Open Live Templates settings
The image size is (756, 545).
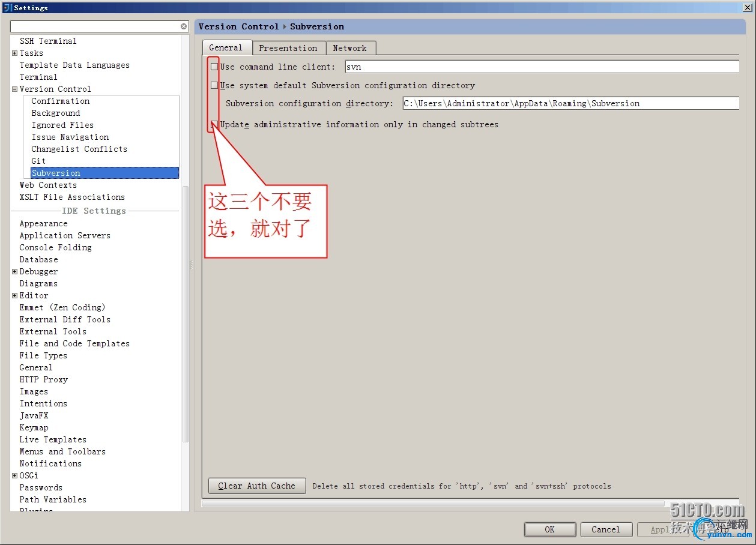53,439
